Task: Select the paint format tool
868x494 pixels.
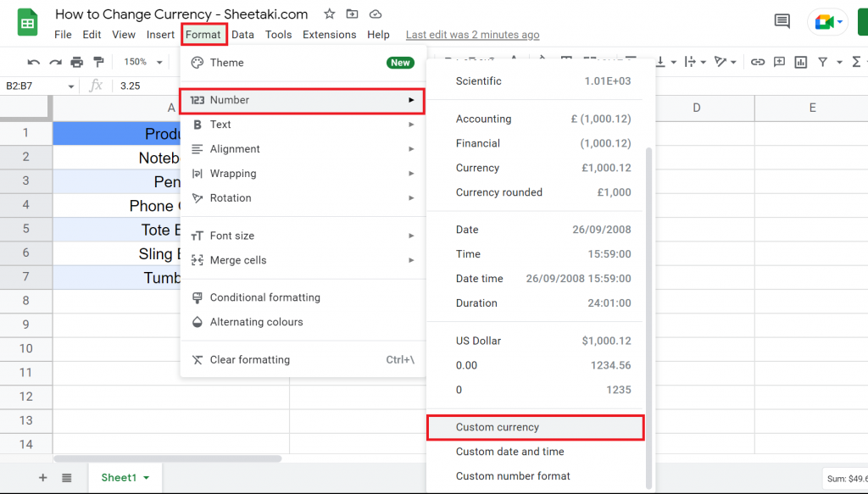Action: coord(97,61)
